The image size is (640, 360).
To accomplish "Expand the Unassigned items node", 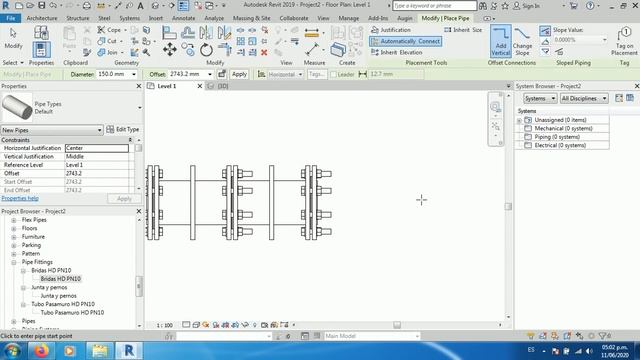I will [x=519, y=120].
